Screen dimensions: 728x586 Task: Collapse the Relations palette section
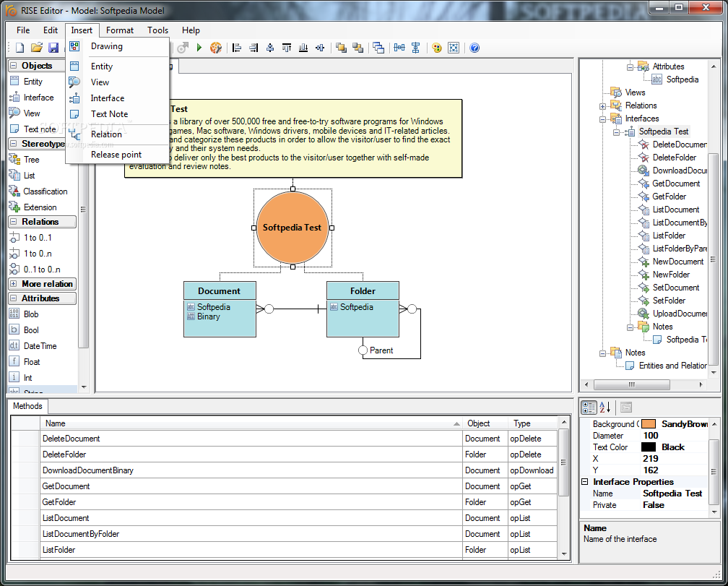tap(14, 222)
